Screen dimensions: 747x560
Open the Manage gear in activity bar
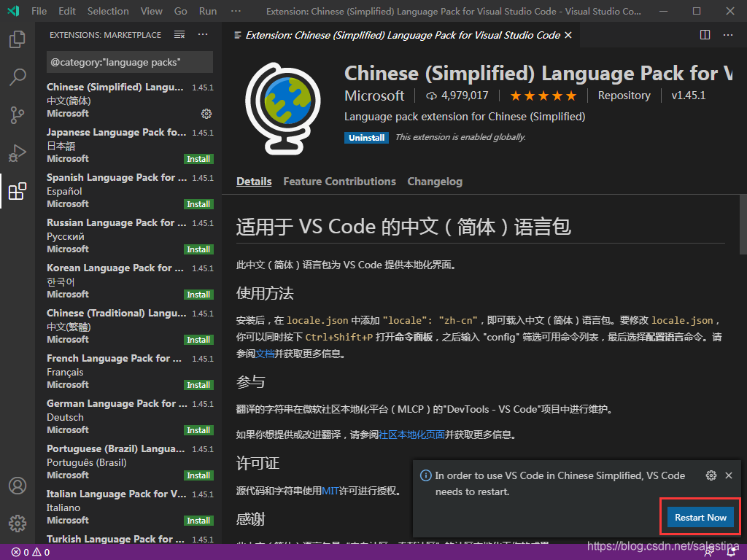click(x=18, y=524)
